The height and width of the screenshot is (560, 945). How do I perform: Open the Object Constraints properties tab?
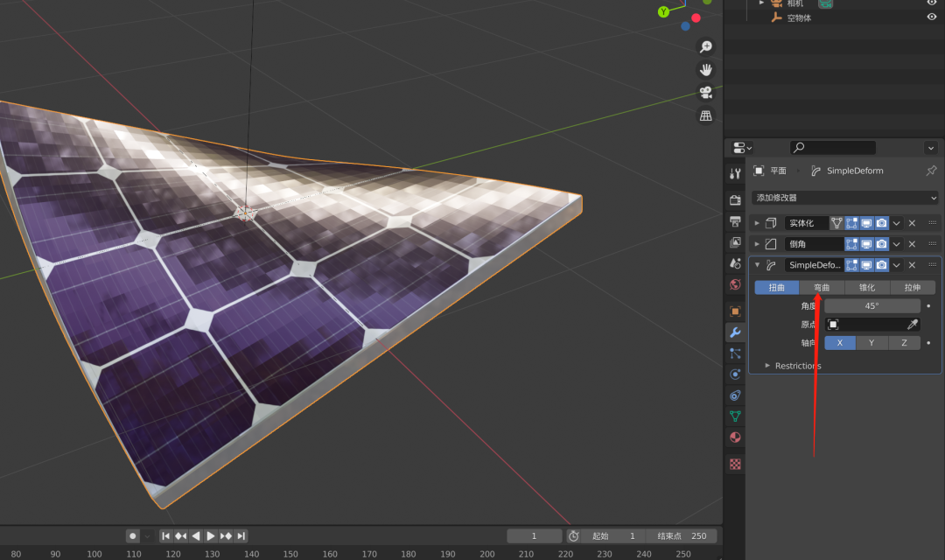pos(735,395)
